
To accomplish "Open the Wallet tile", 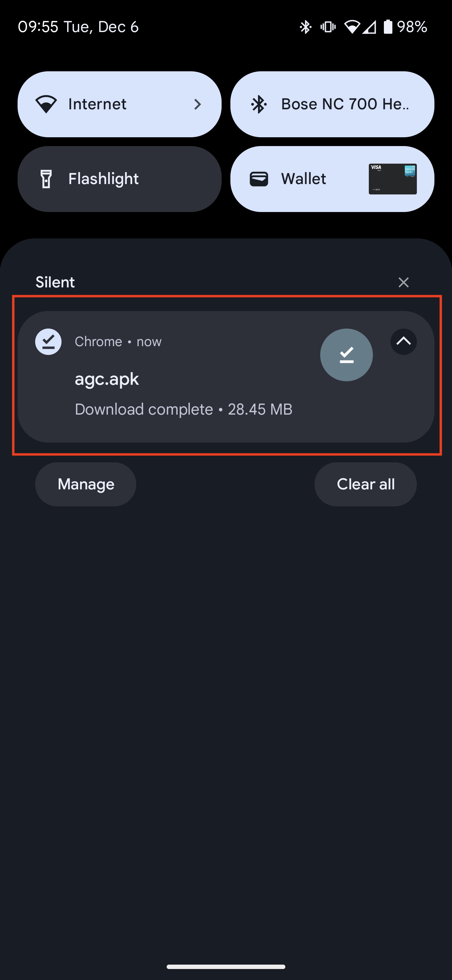I will click(x=332, y=179).
